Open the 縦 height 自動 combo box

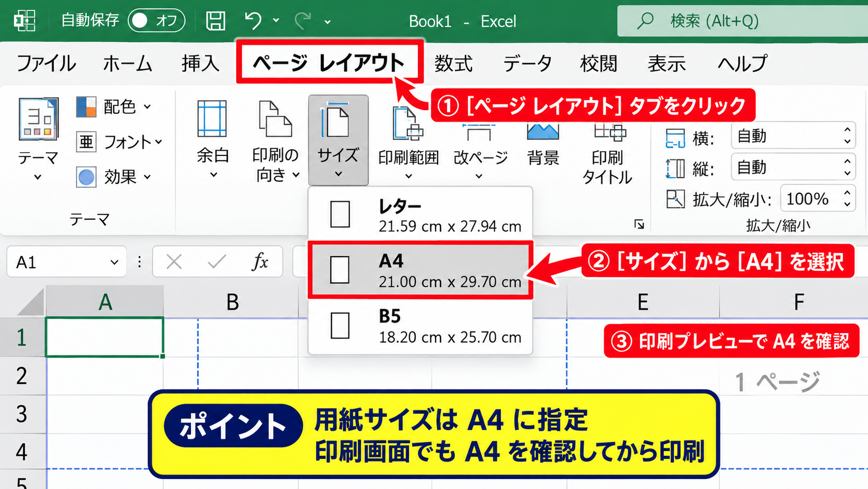(x=793, y=167)
